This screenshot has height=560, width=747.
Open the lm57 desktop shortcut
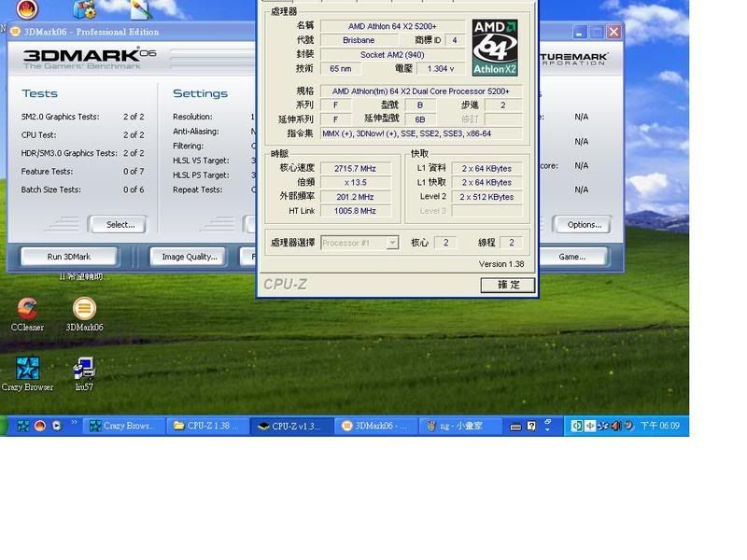84,369
